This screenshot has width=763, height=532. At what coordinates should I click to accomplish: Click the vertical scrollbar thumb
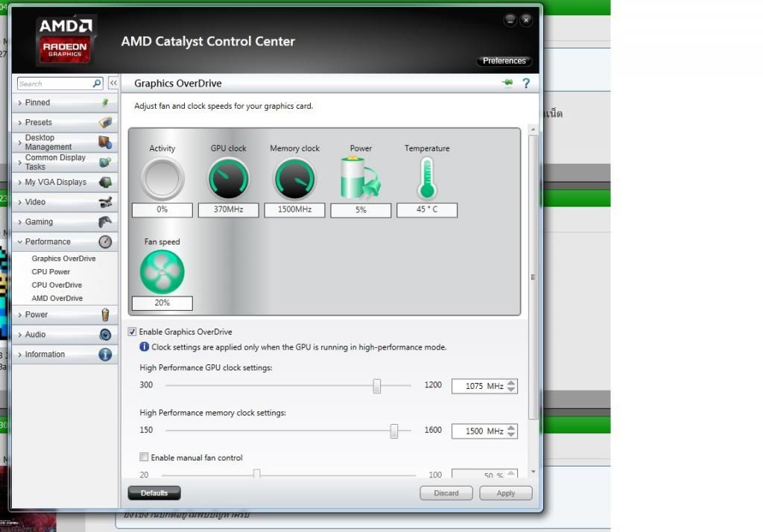coord(534,276)
